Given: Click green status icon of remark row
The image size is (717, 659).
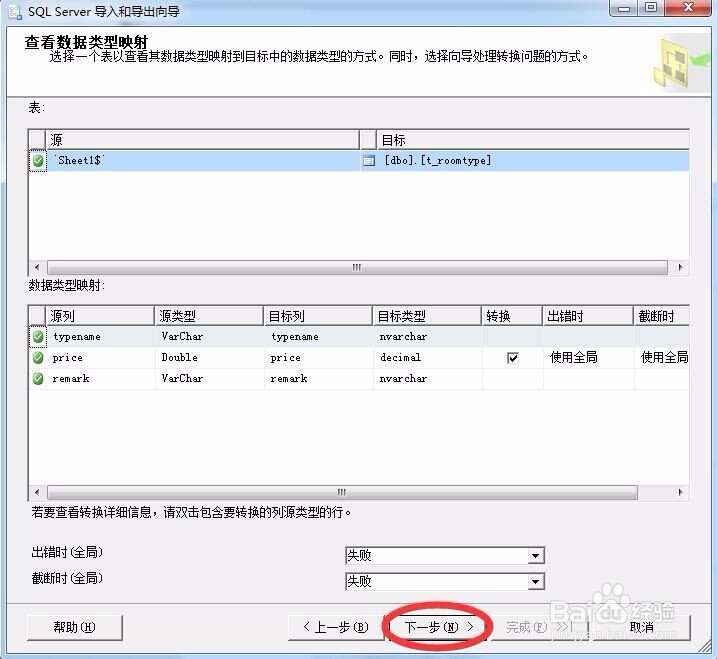Looking at the screenshot, I should click(38, 379).
